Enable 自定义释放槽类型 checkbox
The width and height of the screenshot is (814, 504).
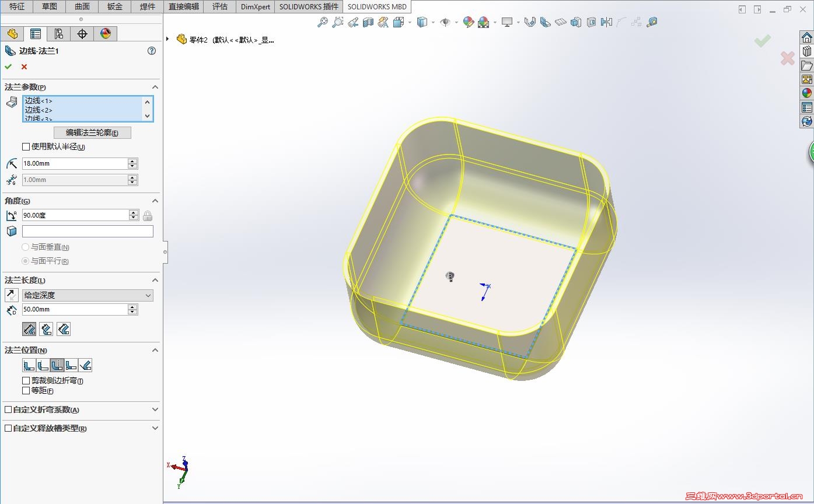coord(8,429)
